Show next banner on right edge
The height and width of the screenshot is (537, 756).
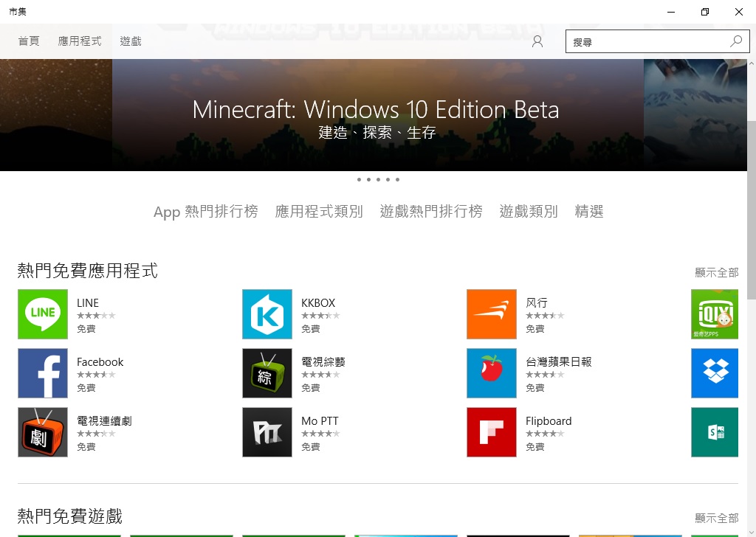[x=695, y=115]
